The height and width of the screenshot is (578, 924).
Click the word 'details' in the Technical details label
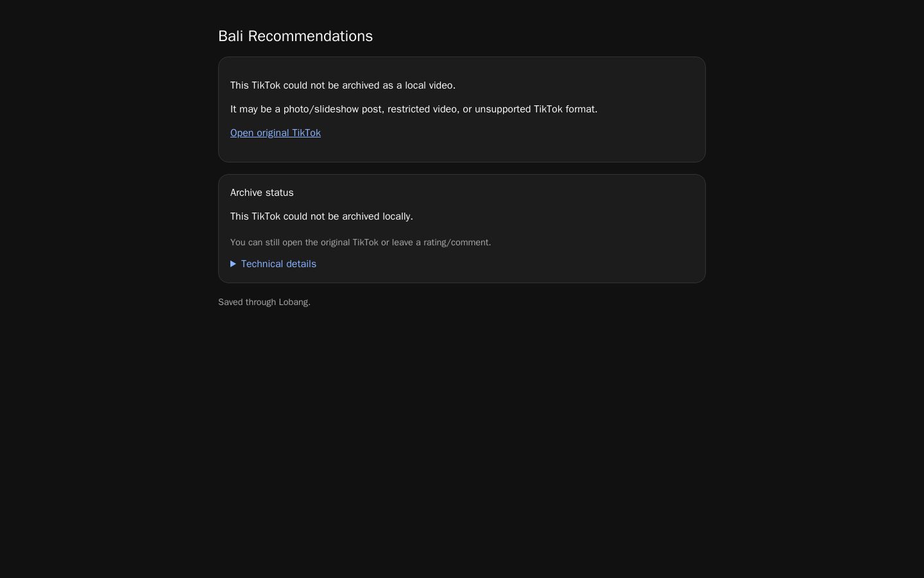pos(298,264)
